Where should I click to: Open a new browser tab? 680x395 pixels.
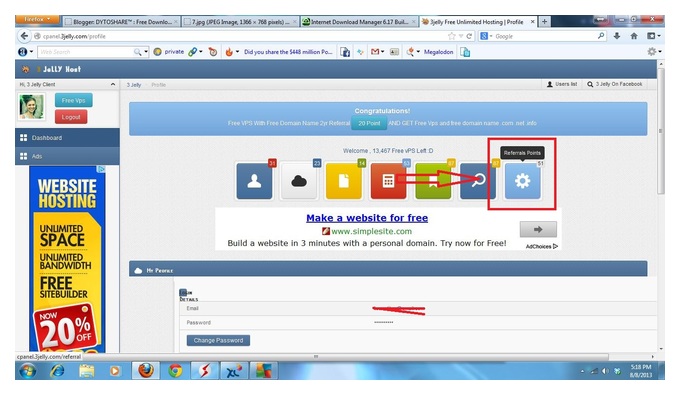tap(545, 22)
